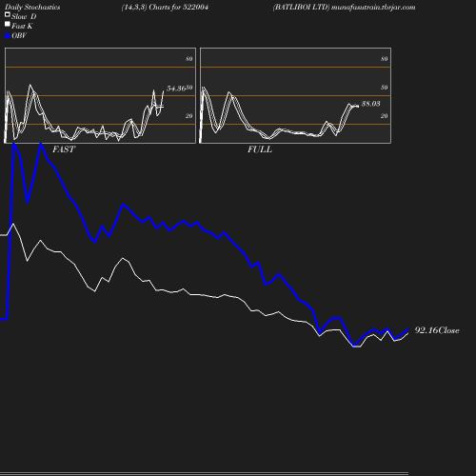Image resolution: width=476 pixels, height=476 pixels.
Task: Click the 20 axis label in FAST chart
Action: 189,116
